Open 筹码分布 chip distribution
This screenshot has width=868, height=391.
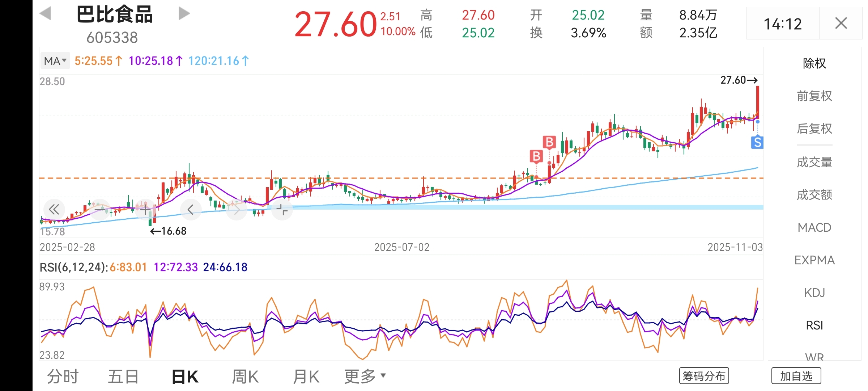coord(704,376)
